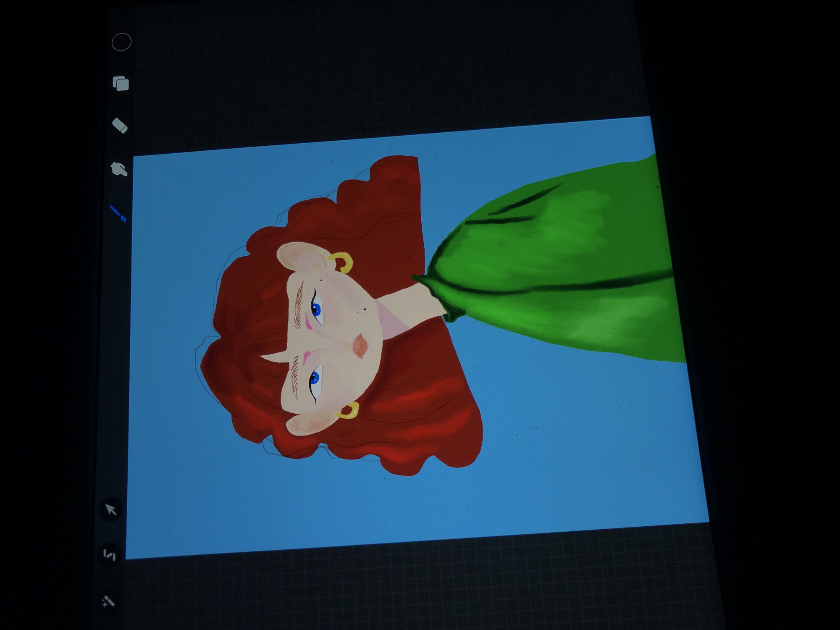Activate the Transform arrow tool

click(x=111, y=510)
